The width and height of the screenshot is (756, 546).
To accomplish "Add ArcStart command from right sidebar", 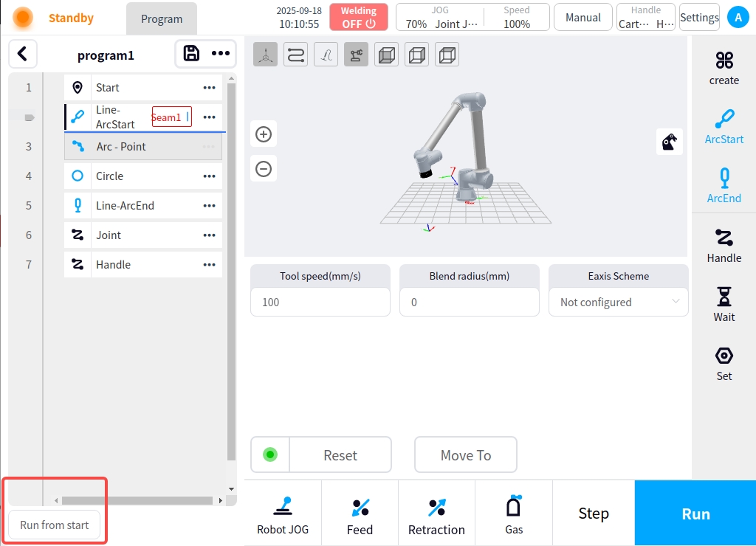I will pos(724,127).
